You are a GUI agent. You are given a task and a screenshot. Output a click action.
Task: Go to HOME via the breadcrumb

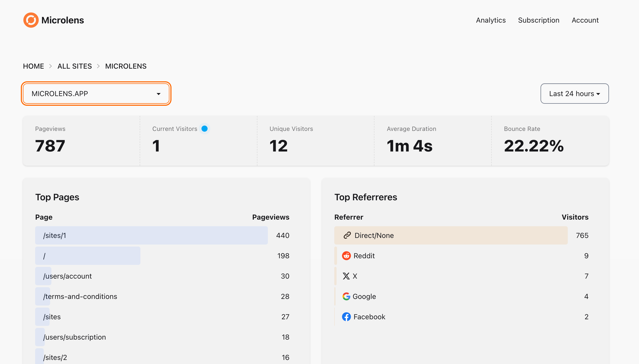click(x=33, y=66)
